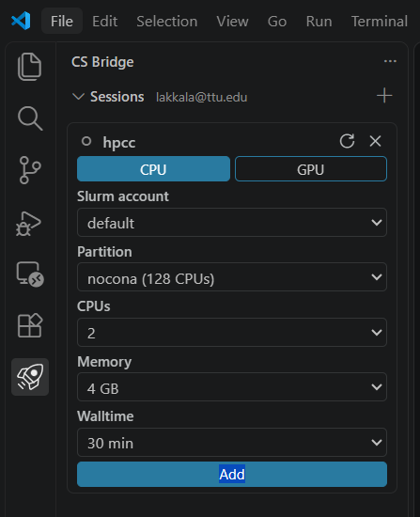
Task: Collapse the Sessions section chevron
Action: tap(78, 97)
